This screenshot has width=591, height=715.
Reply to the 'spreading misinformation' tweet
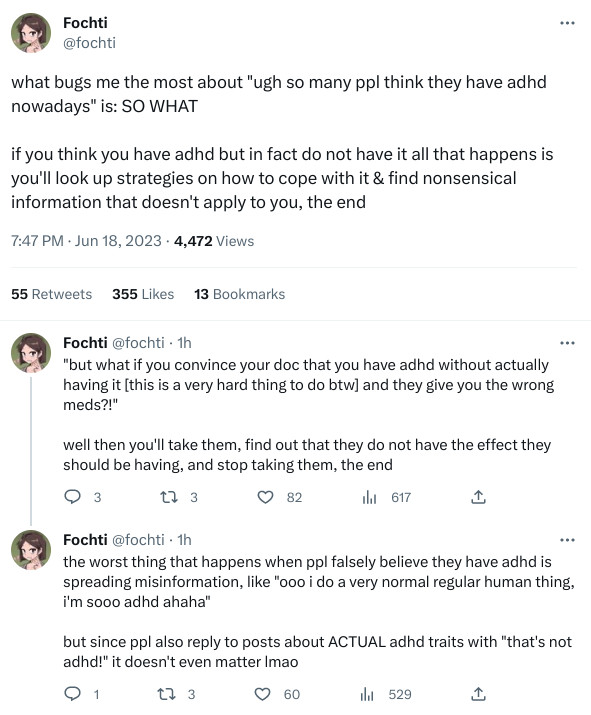[x=72, y=694]
